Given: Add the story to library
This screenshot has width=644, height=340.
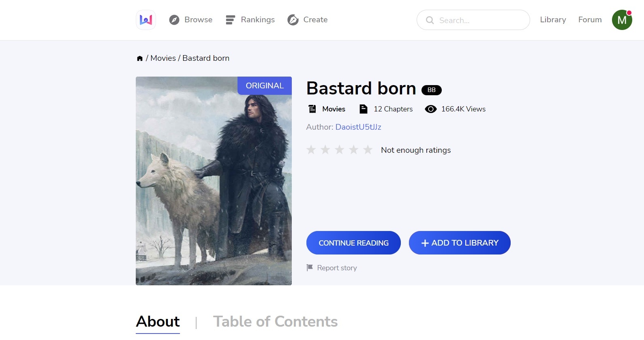Looking at the screenshot, I should (x=459, y=243).
